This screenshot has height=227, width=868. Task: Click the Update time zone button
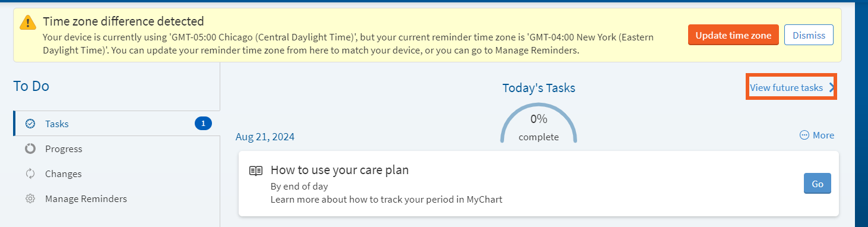(x=733, y=35)
